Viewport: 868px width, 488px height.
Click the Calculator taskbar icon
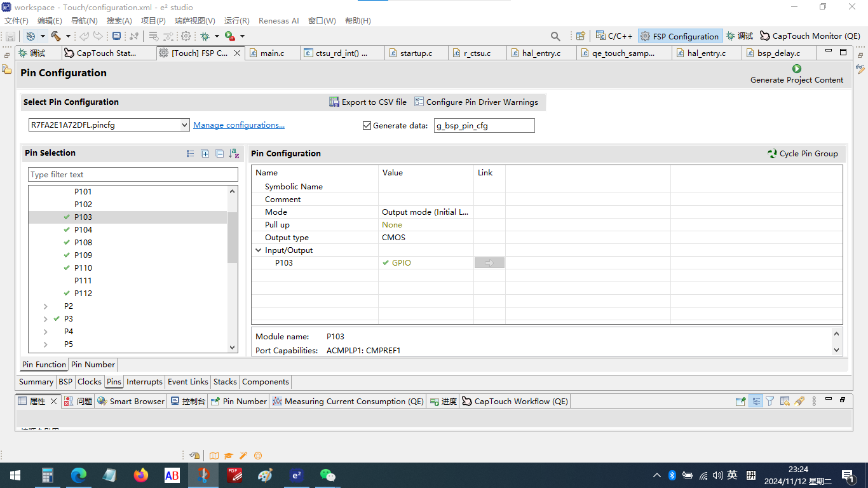point(48,475)
